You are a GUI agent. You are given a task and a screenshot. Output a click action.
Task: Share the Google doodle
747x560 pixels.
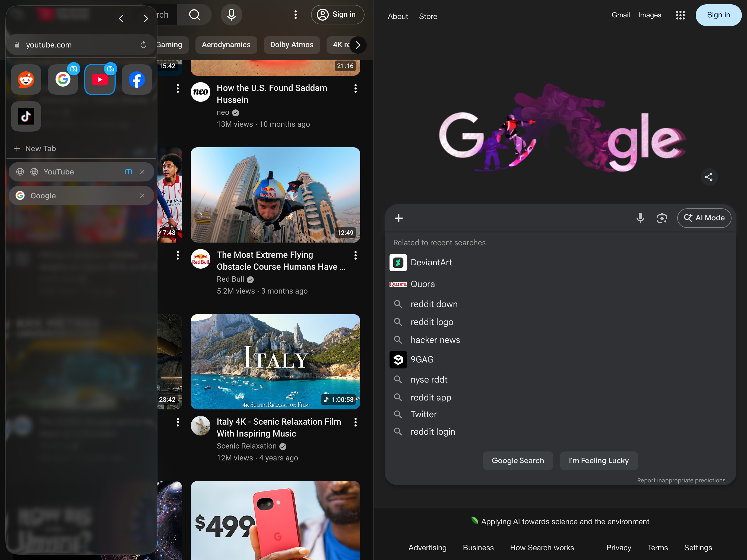tap(709, 177)
